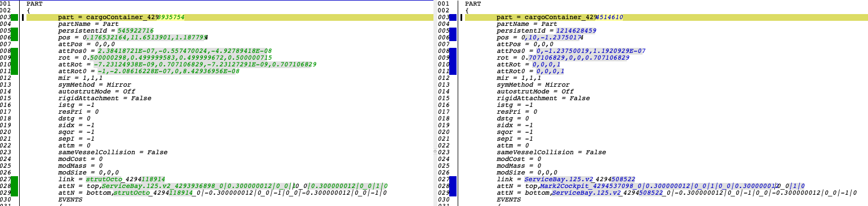Click green change marker beside cargoContainer_4293935754
868x206 pixels.
pos(15,17)
